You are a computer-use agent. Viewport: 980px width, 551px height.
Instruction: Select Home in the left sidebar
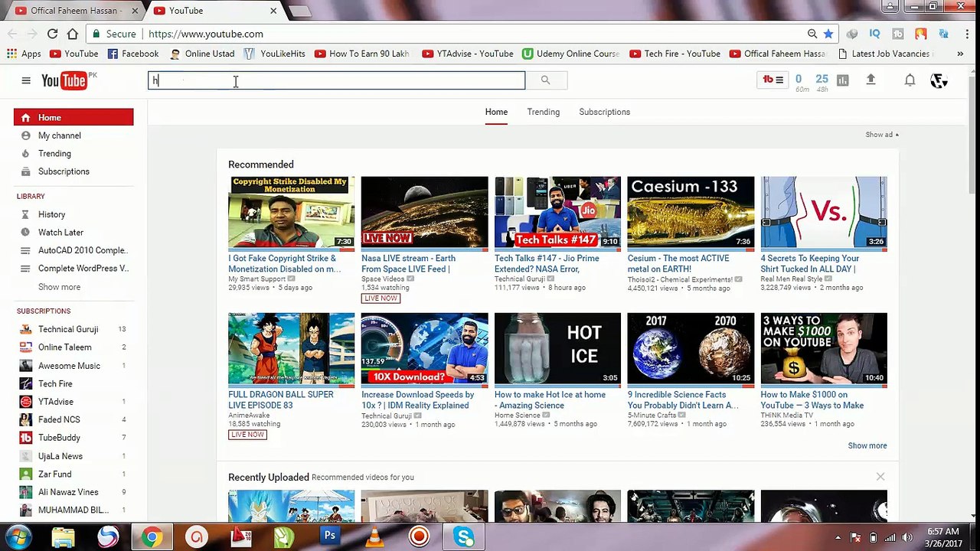click(x=73, y=117)
